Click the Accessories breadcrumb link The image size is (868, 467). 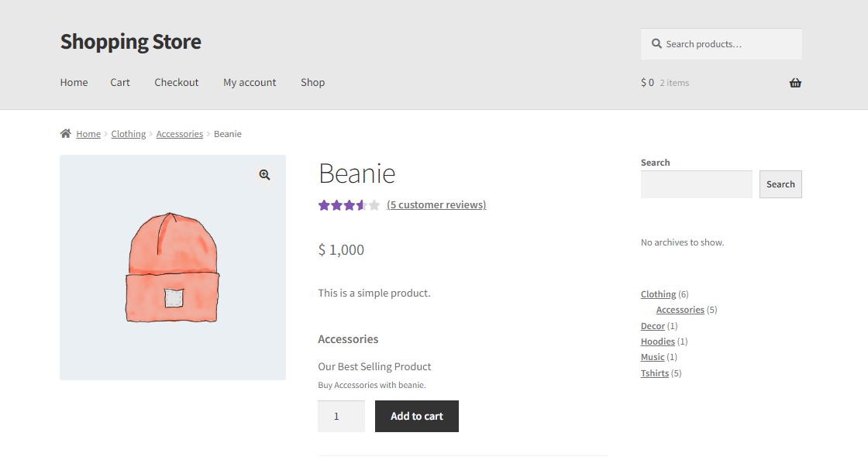[x=179, y=134]
